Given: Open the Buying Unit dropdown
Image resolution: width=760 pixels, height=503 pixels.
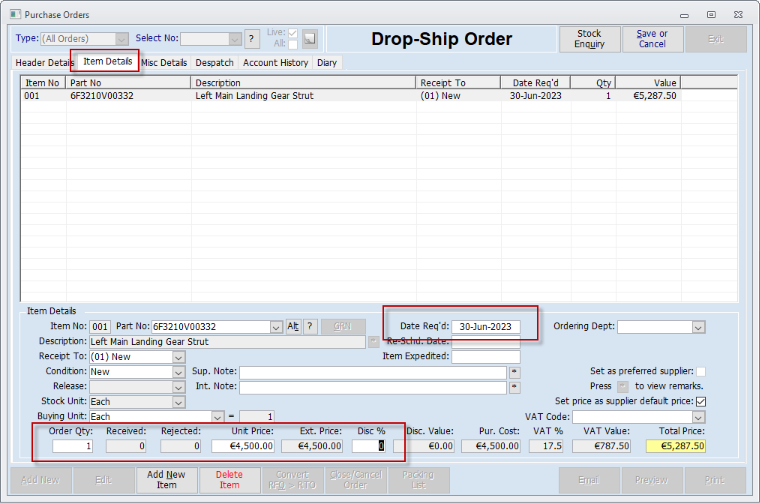Looking at the screenshot, I should [218, 417].
